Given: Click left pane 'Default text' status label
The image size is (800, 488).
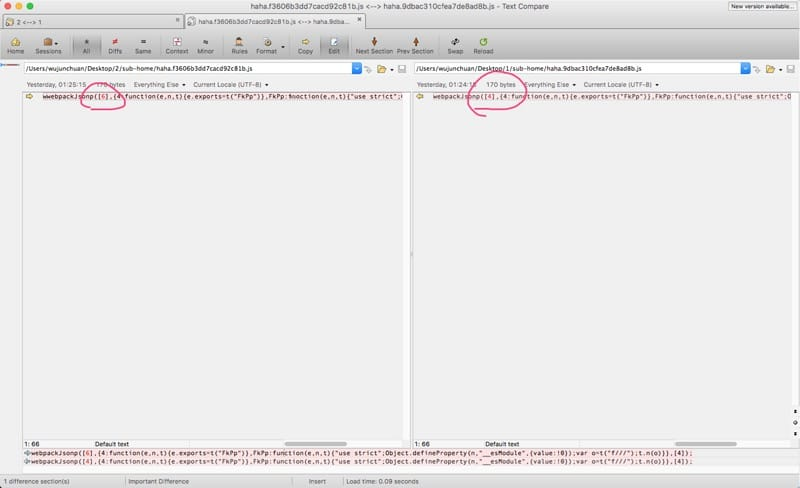Looking at the screenshot, I should pos(112,444).
